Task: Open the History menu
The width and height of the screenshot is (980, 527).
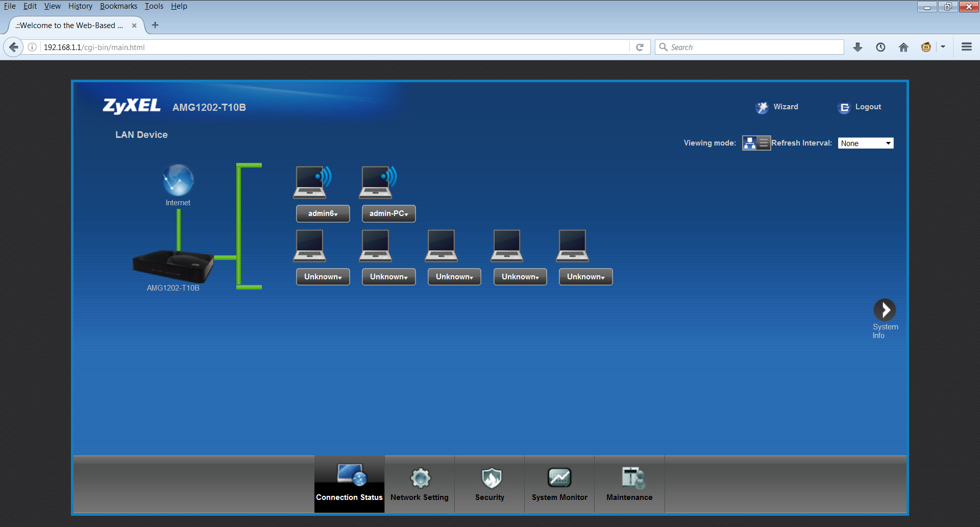Action: tap(81, 6)
